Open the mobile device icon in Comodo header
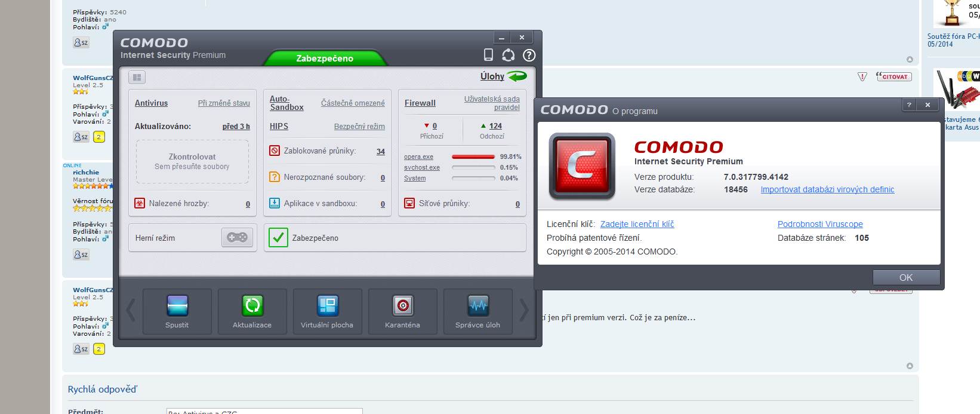The image size is (980, 414). pyautogui.click(x=488, y=55)
